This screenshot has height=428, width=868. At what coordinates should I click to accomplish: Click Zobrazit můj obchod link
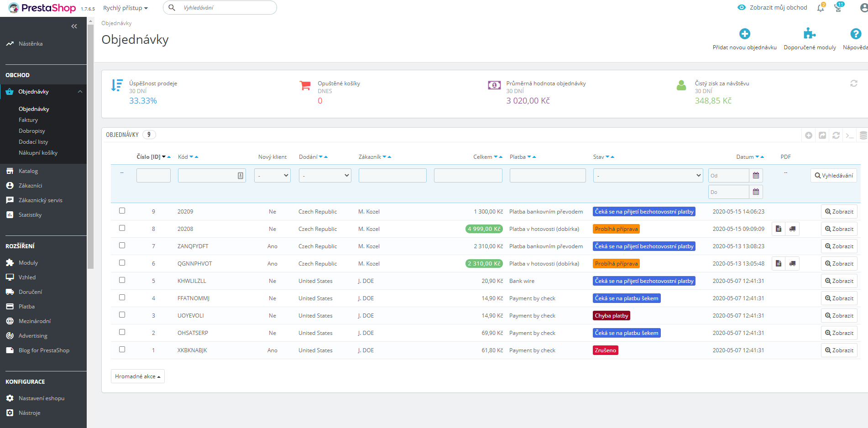(x=772, y=7)
